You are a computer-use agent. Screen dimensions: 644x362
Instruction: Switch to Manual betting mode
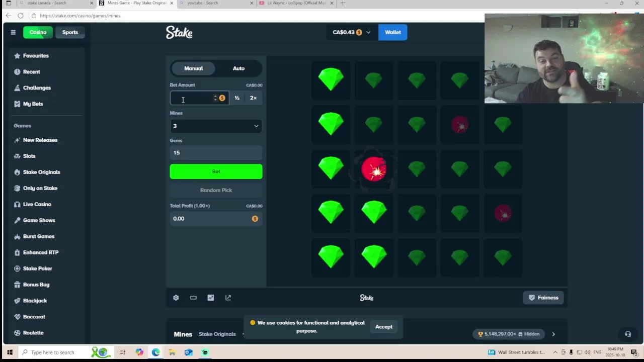tap(194, 68)
